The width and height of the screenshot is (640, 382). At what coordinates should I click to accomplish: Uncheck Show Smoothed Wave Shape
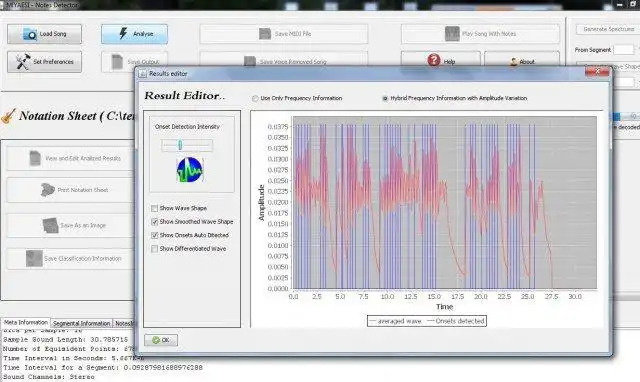click(x=154, y=222)
